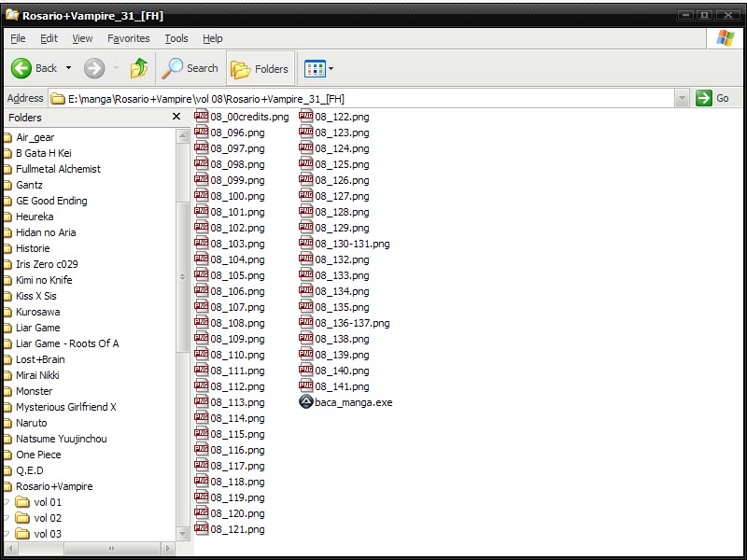Select file name 08_139.png
The image size is (747, 560).
(x=342, y=356)
